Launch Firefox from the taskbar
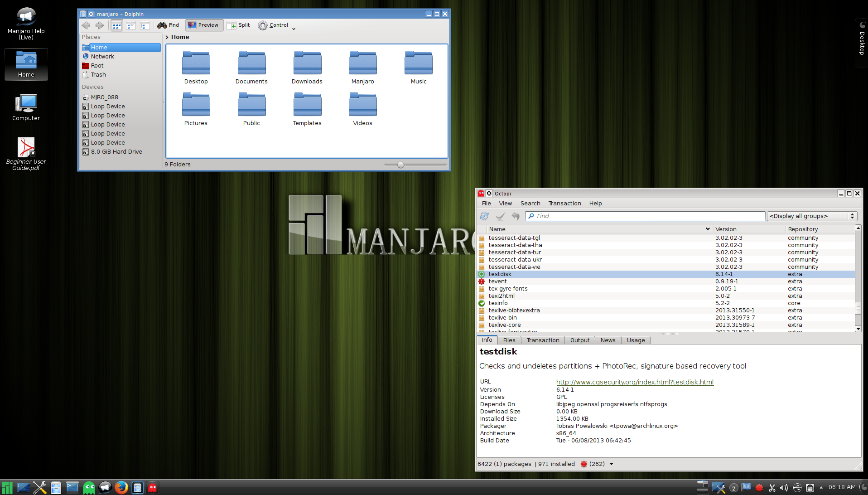The image size is (868, 495). pos(121,488)
